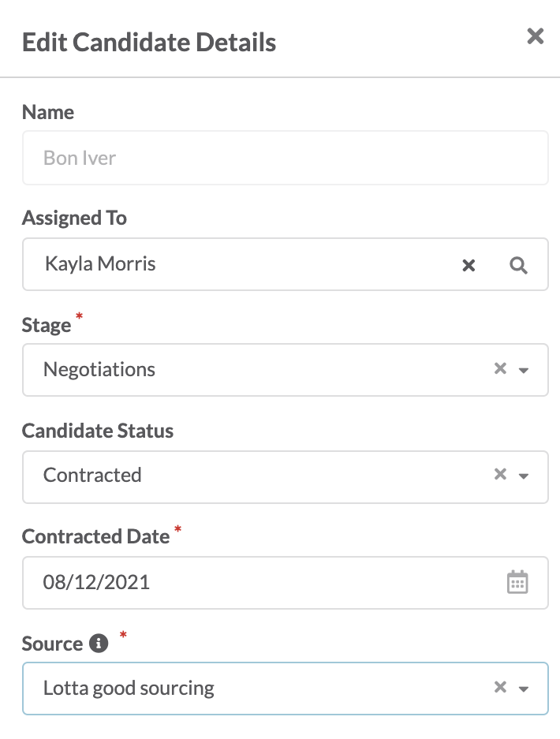Select the Negotiations stage field text
The height and width of the screenshot is (739, 560).
pos(99,369)
